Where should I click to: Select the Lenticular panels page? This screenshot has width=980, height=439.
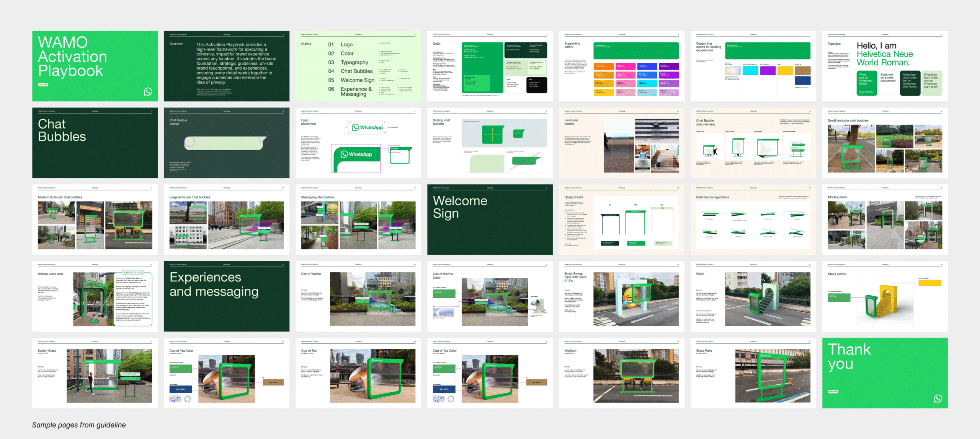click(x=622, y=143)
